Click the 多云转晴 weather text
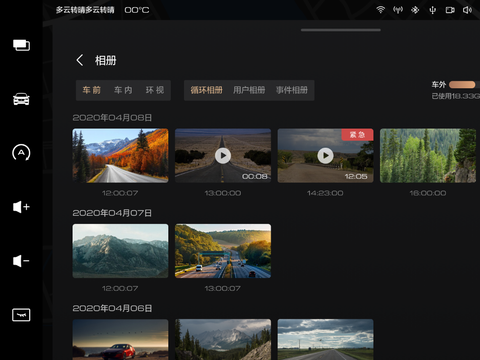The height and width of the screenshot is (360, 480). click(85, 10)
